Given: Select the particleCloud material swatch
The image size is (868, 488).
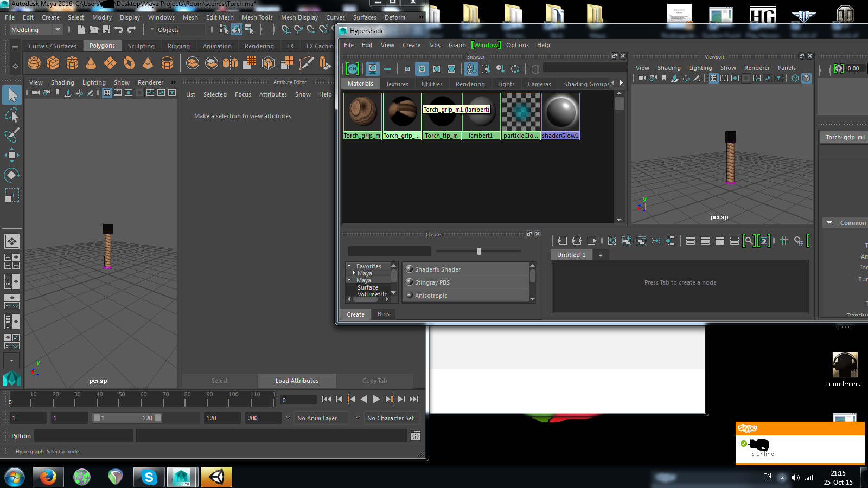Looking at the screenshot, I should [521, 116].
